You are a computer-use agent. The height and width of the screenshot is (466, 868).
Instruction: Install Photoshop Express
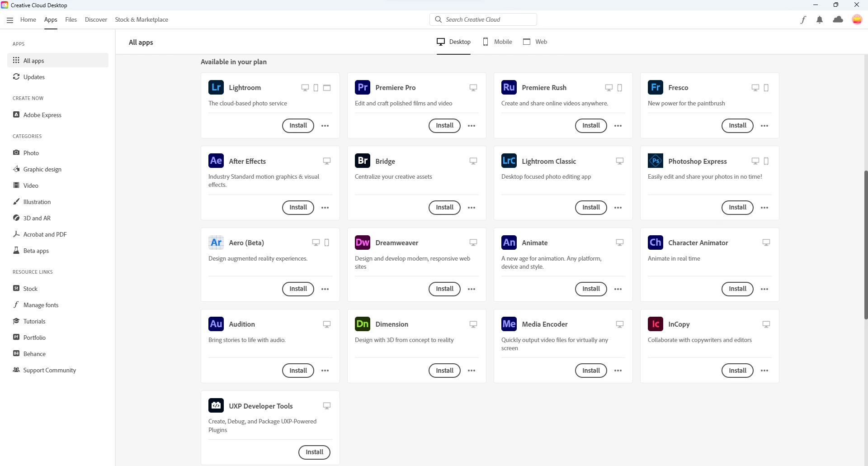[x=737, y=207]
